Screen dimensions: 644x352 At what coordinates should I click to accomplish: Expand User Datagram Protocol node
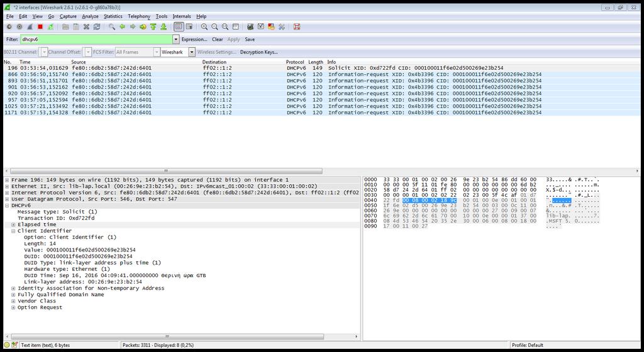pos(7,199)
